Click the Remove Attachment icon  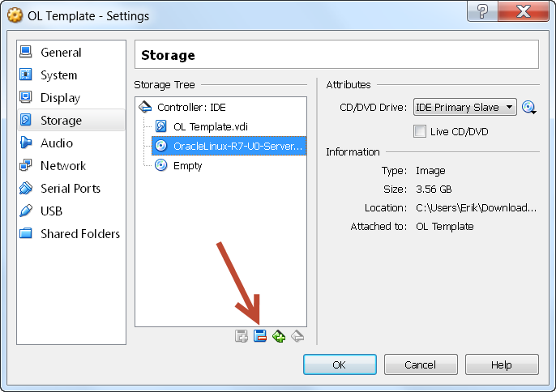[260, 335]
